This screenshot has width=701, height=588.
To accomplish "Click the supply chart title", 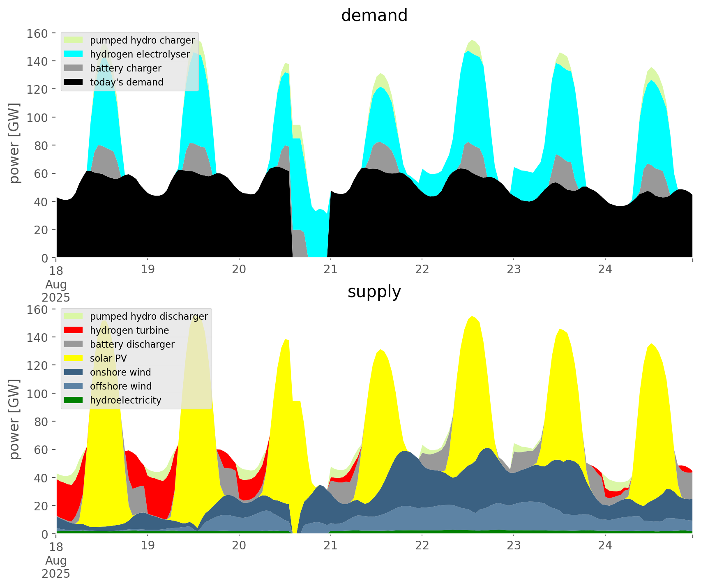I will coord(374,292).
